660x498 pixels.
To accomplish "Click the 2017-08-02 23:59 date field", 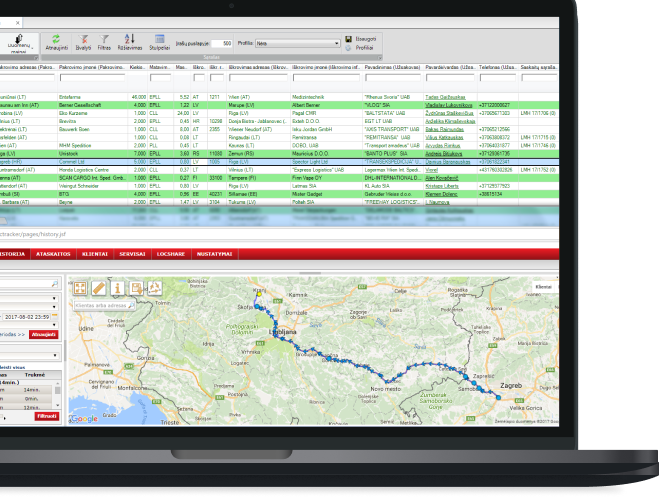I will point(27,317).
